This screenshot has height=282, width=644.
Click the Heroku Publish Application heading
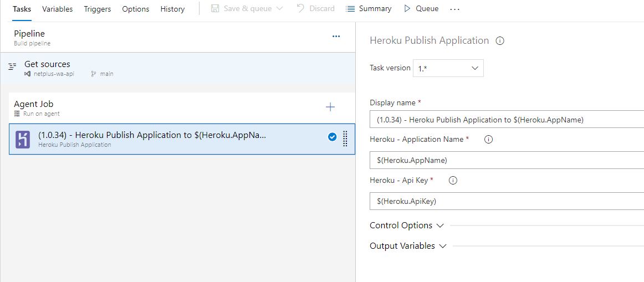tap(429, 40)
